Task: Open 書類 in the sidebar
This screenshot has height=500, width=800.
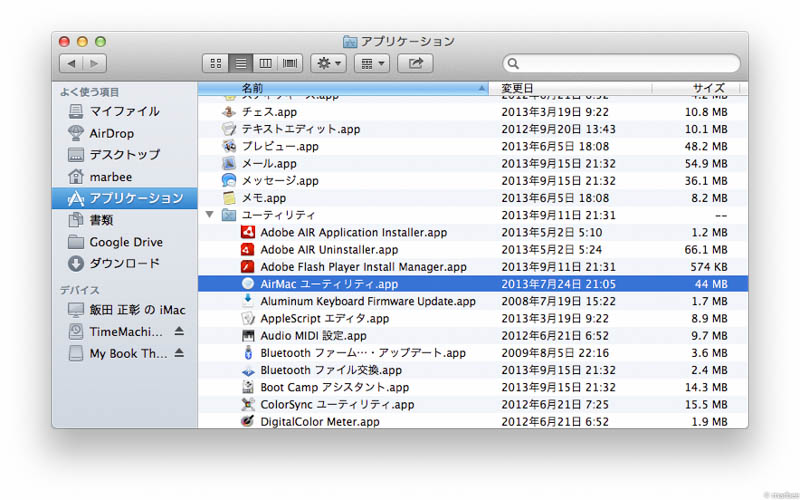Action: [x=124, y=220]
